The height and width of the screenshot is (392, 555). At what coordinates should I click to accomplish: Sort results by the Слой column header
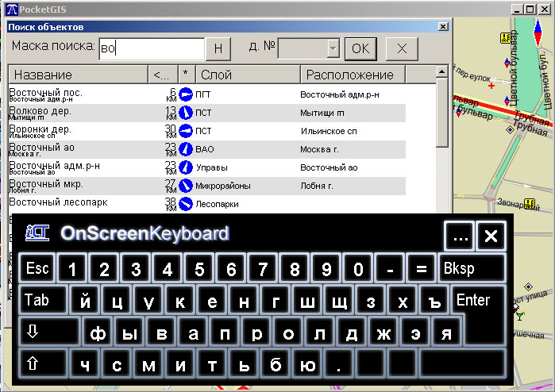pos(247,75)
